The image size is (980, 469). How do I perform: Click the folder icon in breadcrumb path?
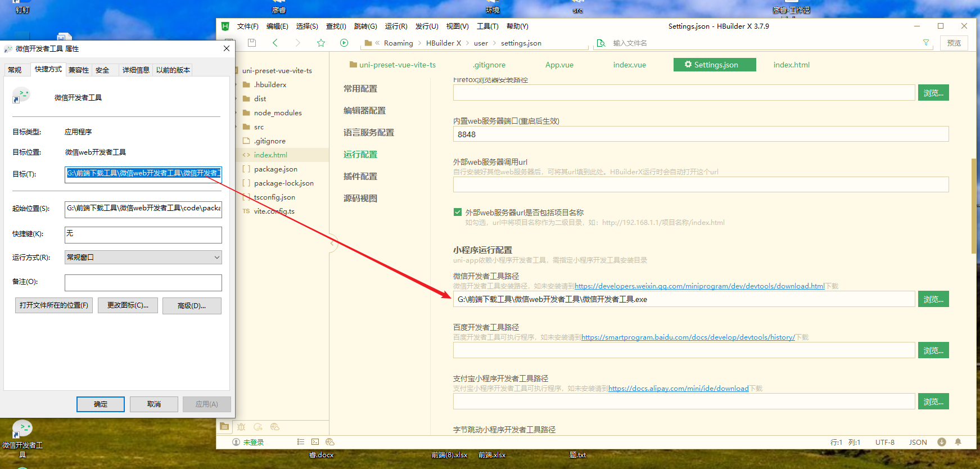click(x=368, y=43)
